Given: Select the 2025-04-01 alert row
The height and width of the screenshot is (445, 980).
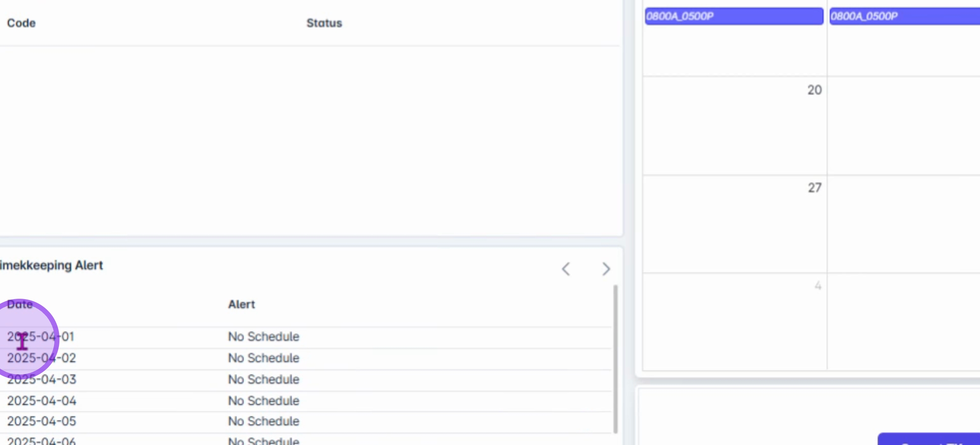Looking at the screenshot, I should [x=41, y=337].
